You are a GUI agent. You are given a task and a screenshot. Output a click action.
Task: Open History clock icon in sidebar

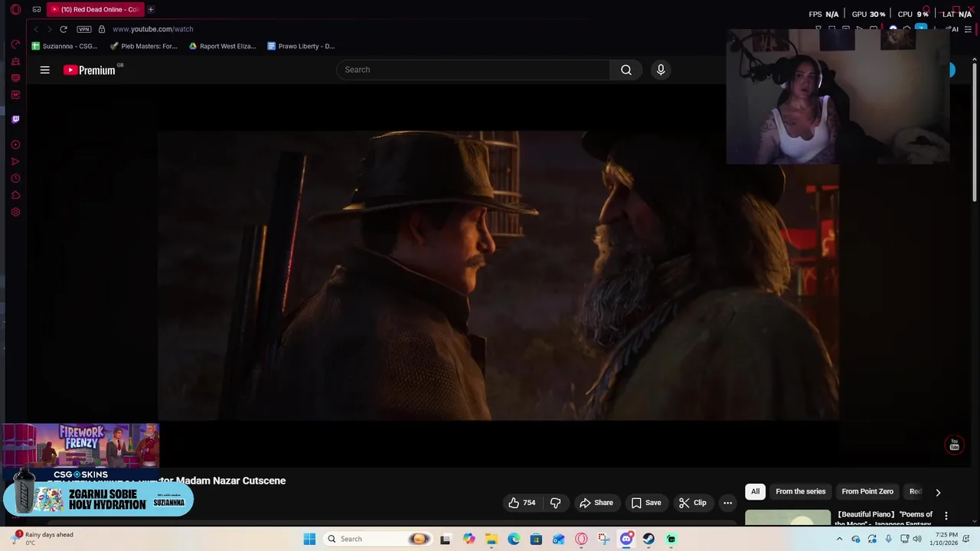coord(15,178)
